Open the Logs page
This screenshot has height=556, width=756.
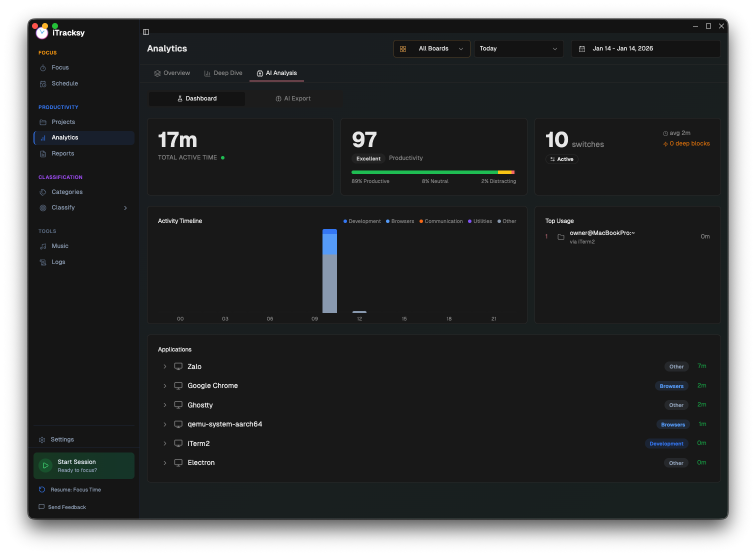coord(58,262)
